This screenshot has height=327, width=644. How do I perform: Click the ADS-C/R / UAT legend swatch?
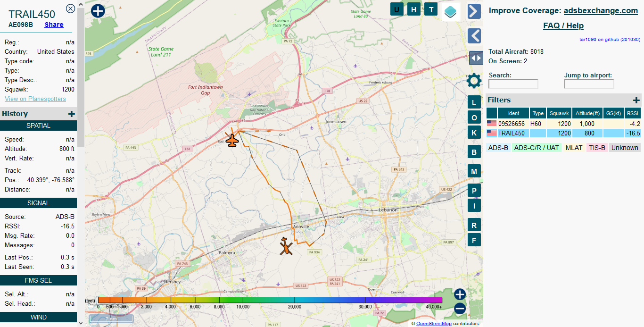537,148
